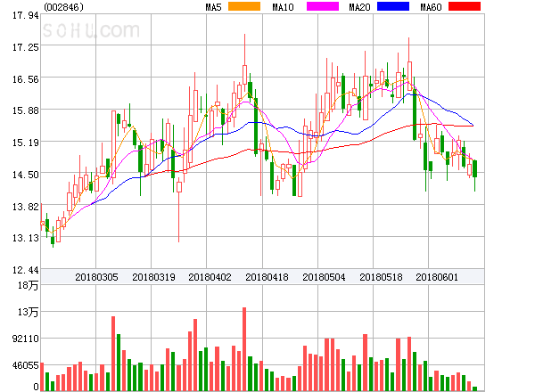Click the red candle with the long lower wick to 13.0
The height and width of the screenshot is (392, 535).
click(x=179, y=209)
